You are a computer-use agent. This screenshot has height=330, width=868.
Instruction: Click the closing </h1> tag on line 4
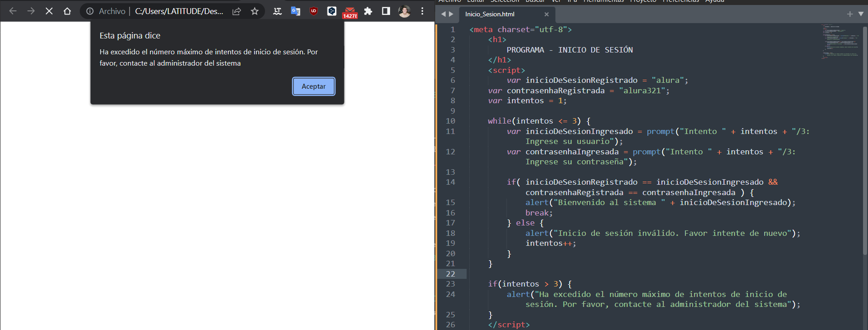click(499, 60)
